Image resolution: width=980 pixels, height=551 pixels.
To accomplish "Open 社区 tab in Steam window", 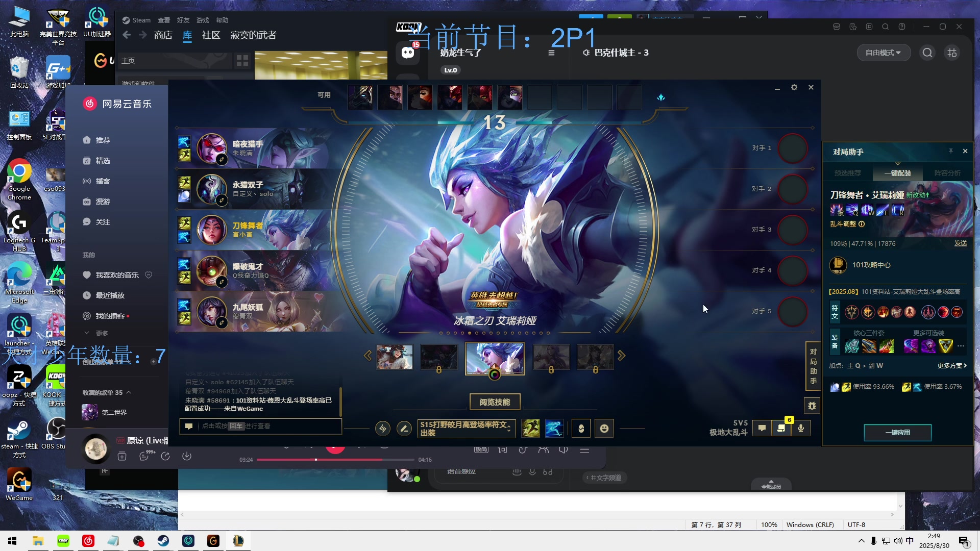I will tap(211, 35).
